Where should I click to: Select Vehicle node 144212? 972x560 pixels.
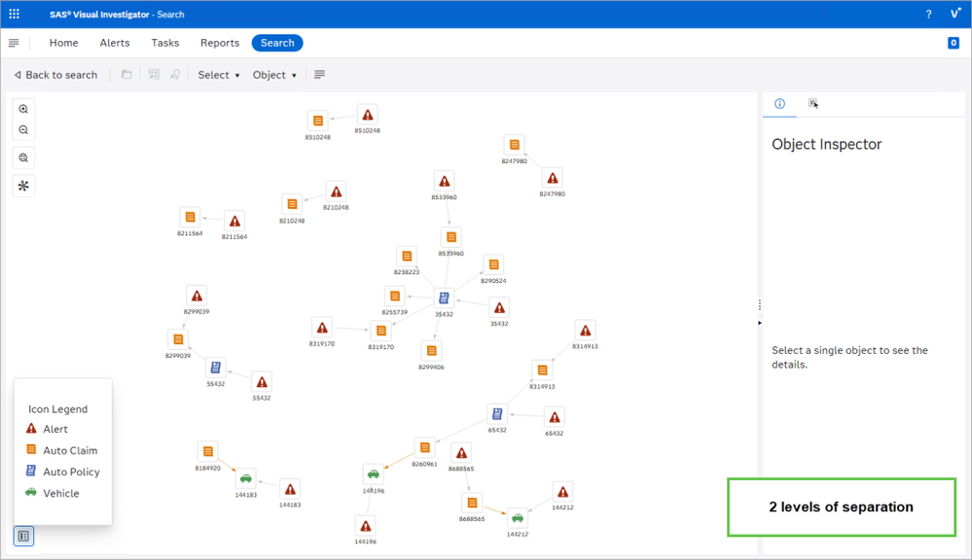[x=518, y=518]
